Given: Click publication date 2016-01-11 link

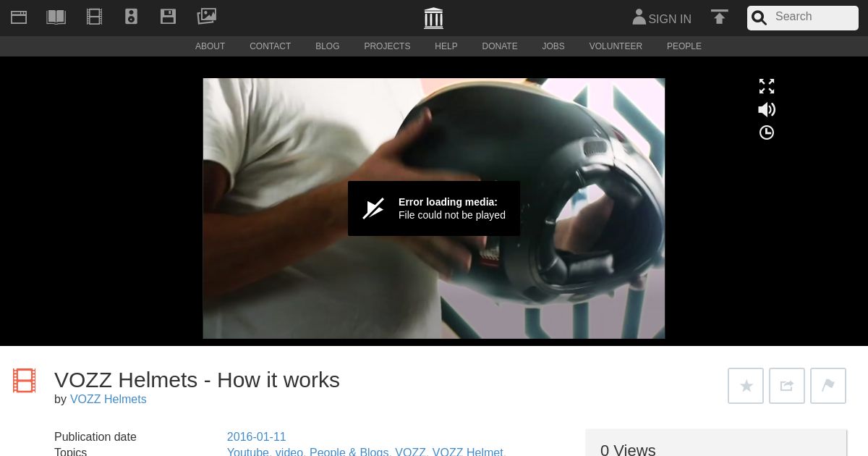Looking at the screenshot, I should [257, 437].
